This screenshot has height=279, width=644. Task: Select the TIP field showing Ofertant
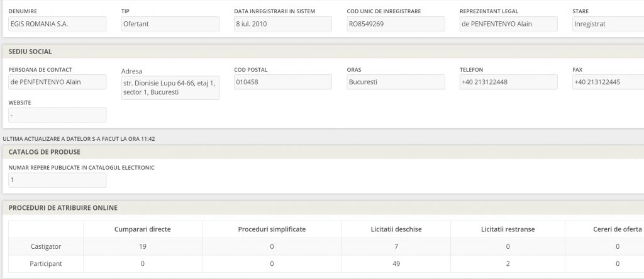170,24
